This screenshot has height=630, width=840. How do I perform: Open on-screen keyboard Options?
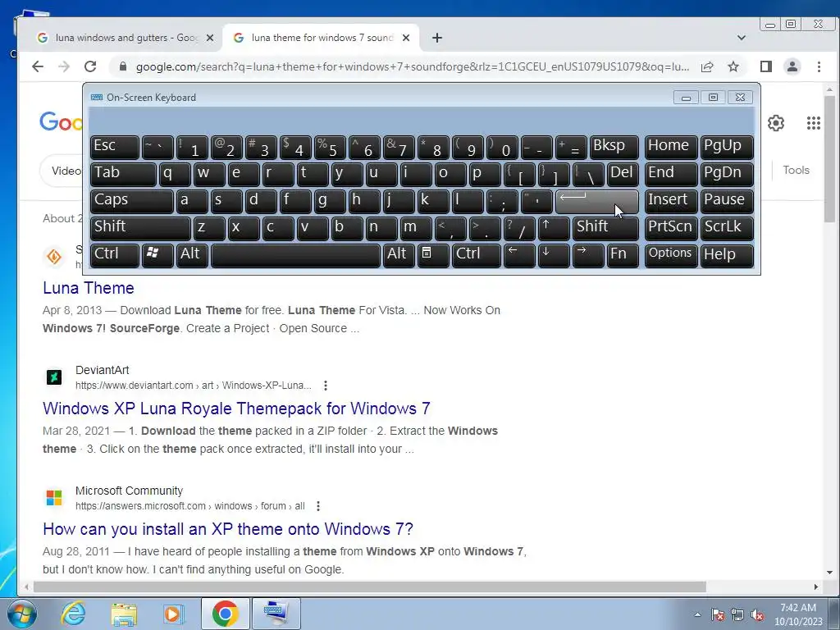click(x=671, y=255)
